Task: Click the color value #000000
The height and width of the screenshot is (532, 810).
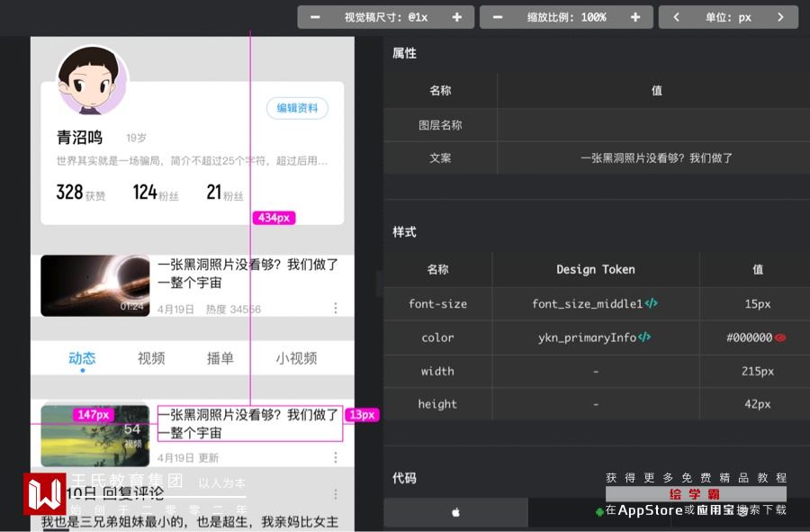Action: (749, 338)
